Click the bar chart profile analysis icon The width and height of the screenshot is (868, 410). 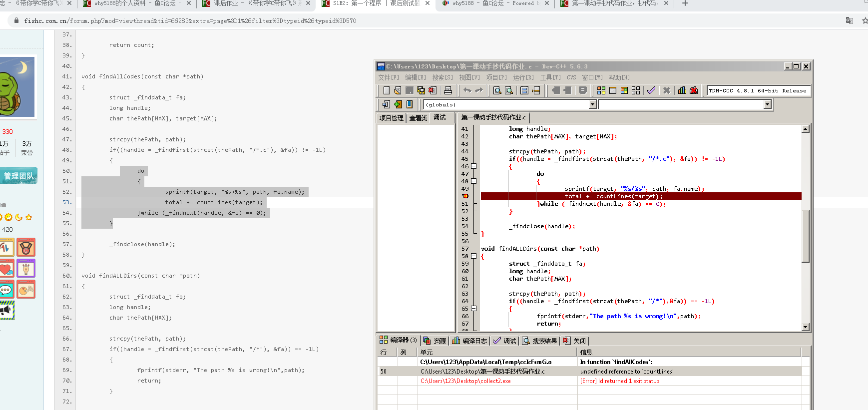(682, 90)
